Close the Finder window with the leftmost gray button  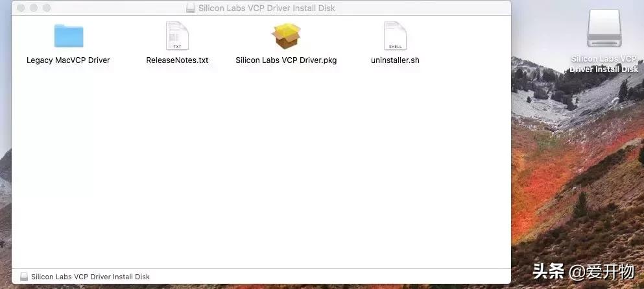pos(21,8)
